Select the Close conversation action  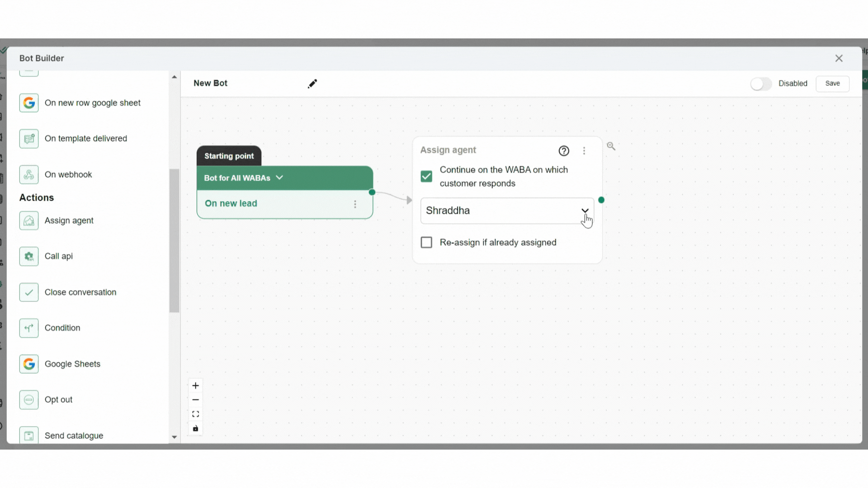point(80,292)
